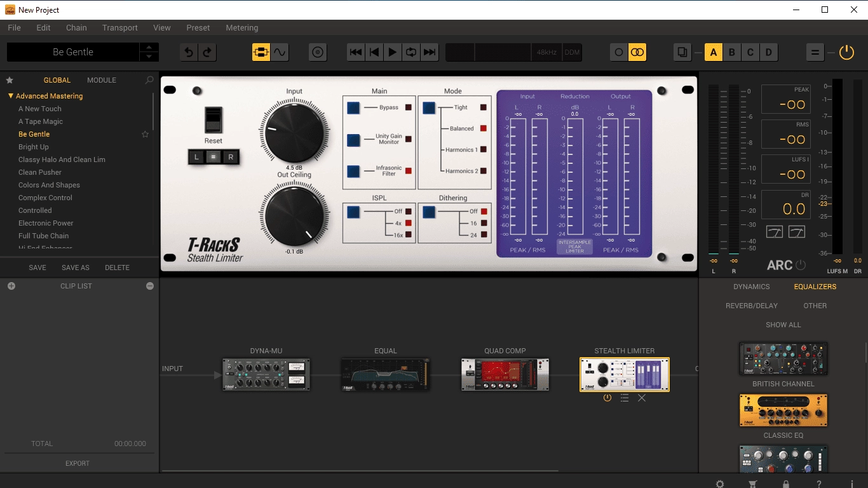The width and height of the screenshot is (868, 488).
Task: Open the File menu
Action: coord(14,28)
